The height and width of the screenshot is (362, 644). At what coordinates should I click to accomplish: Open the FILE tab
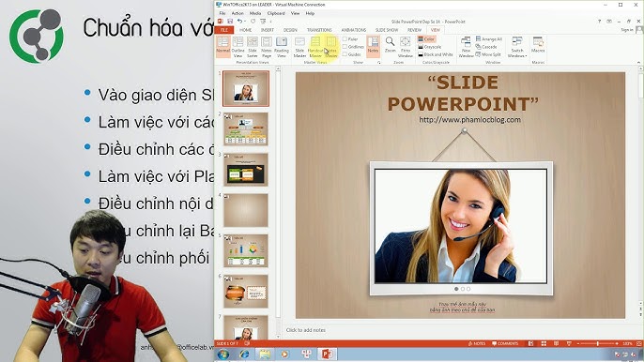point(224,30)
